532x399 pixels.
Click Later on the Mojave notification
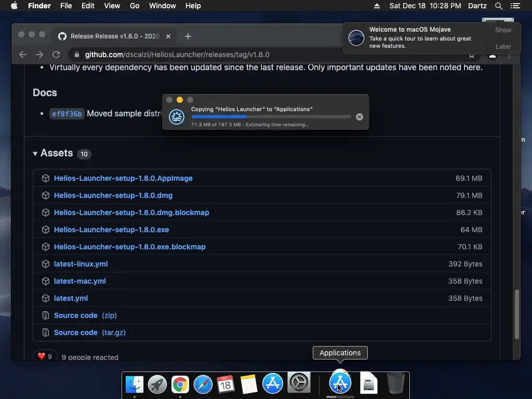[x=503, y=46]
